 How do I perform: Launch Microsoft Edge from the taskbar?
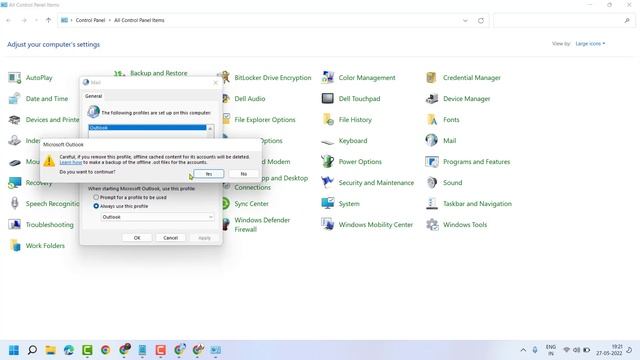(x=69, y=350)
